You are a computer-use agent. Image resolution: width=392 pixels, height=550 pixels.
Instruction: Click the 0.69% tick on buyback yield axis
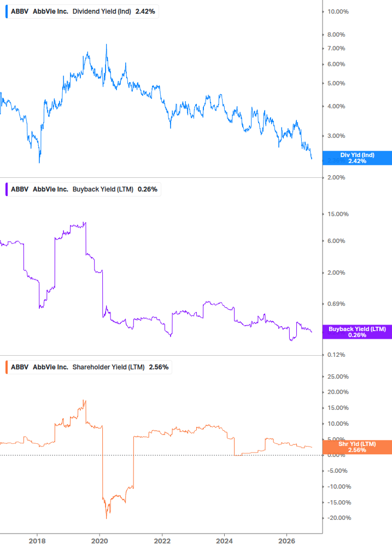[336, 304]
